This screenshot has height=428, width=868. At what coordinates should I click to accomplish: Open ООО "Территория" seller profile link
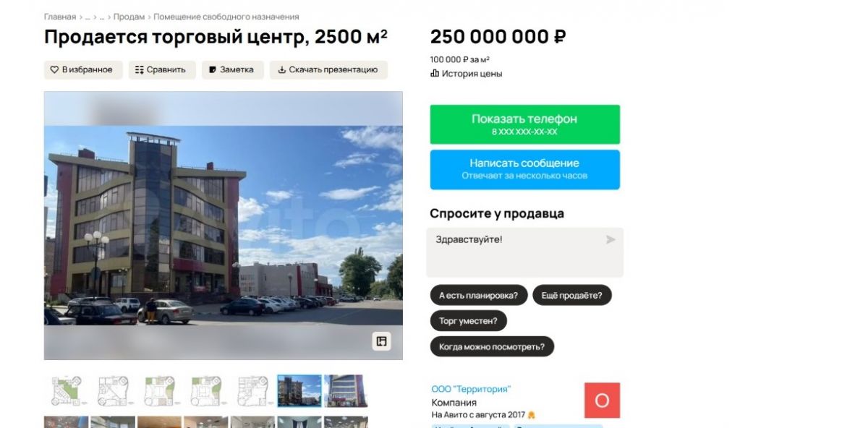[x=471, y=389]
